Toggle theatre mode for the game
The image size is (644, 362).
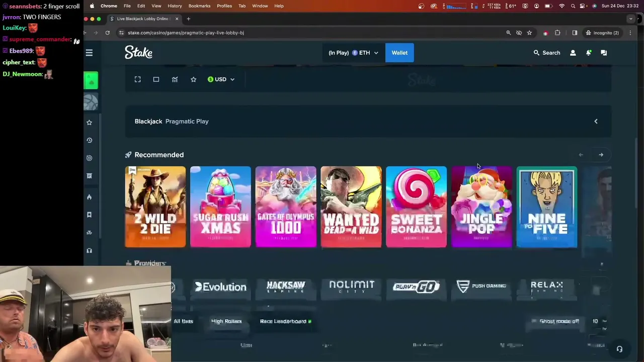pos(156,79)
